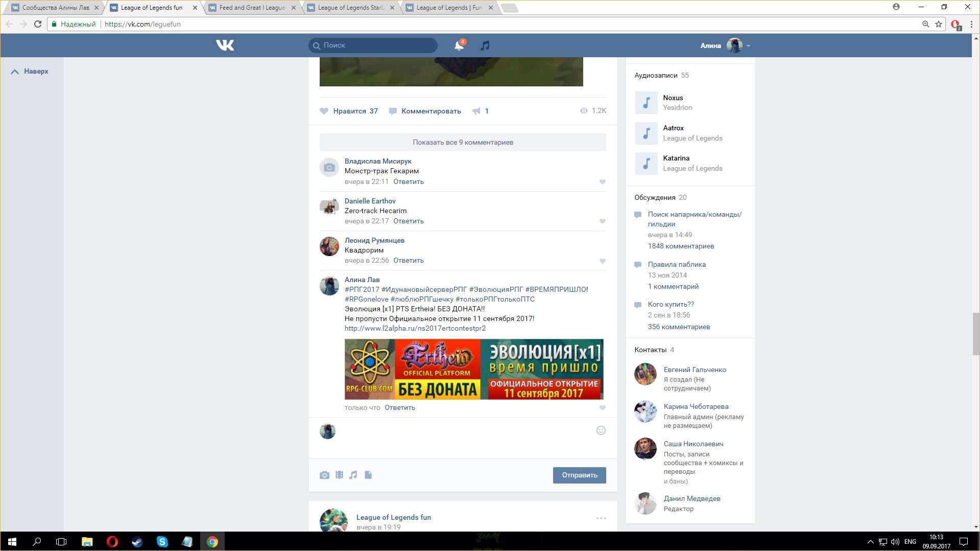Image resolution: width=980 pixels, height=551 pixels.
Task: Open Steam from the taskbar
Action: (137, 542)
